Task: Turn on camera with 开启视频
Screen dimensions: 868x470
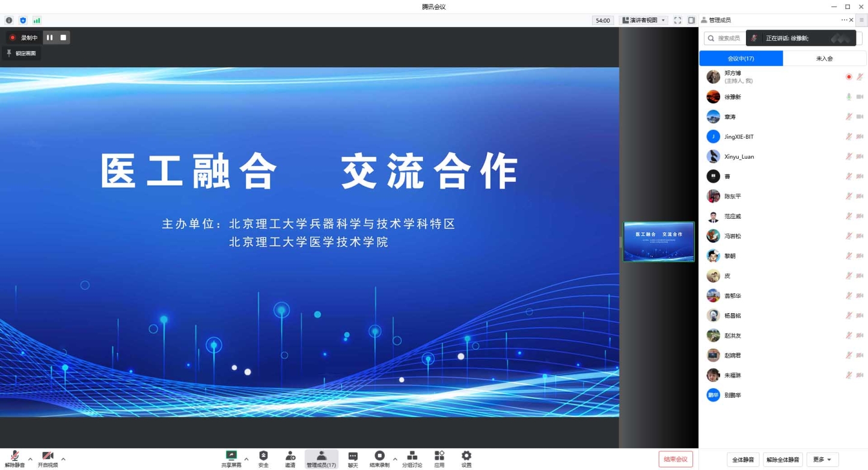Action: (x=47, y=459)
